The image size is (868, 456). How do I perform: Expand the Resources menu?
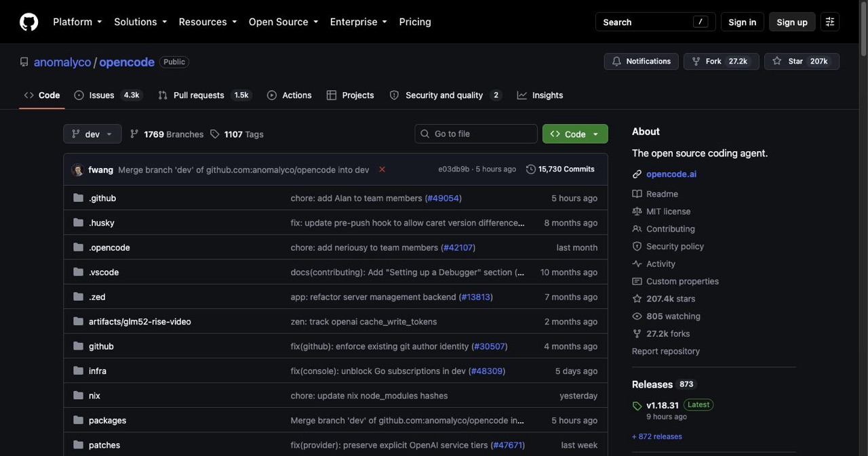(x=208, y=22)
